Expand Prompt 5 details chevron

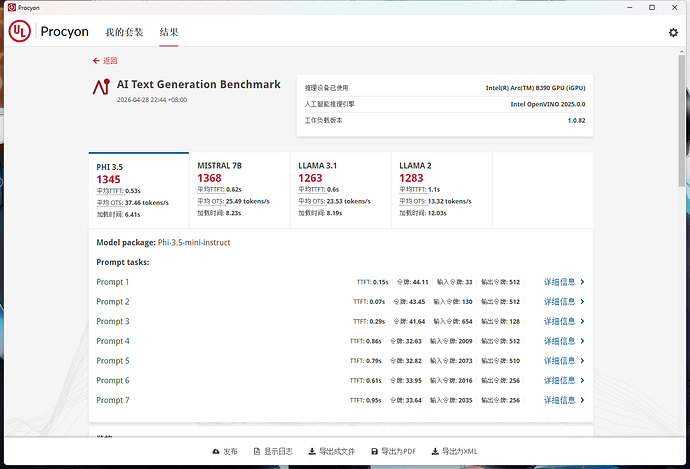point(582,361)
